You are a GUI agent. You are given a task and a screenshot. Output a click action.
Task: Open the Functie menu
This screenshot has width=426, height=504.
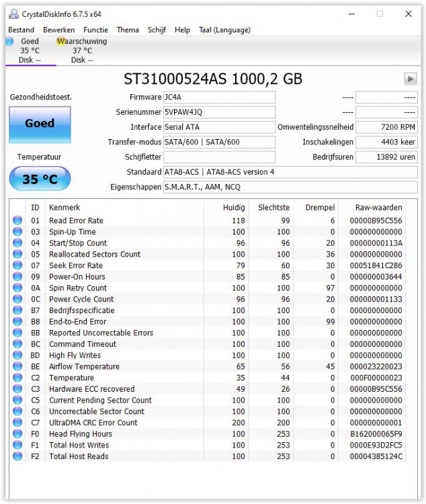tap(95, 30)
